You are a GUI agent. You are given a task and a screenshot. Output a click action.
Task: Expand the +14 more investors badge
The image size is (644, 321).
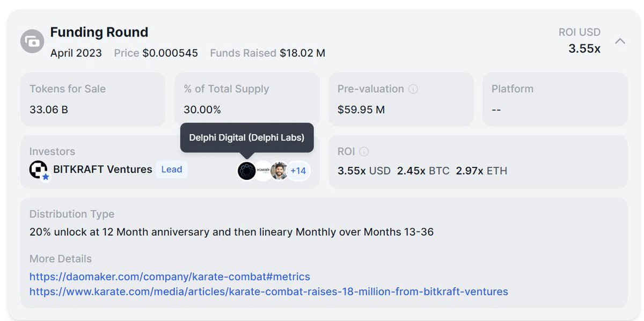tap(298, 171)
